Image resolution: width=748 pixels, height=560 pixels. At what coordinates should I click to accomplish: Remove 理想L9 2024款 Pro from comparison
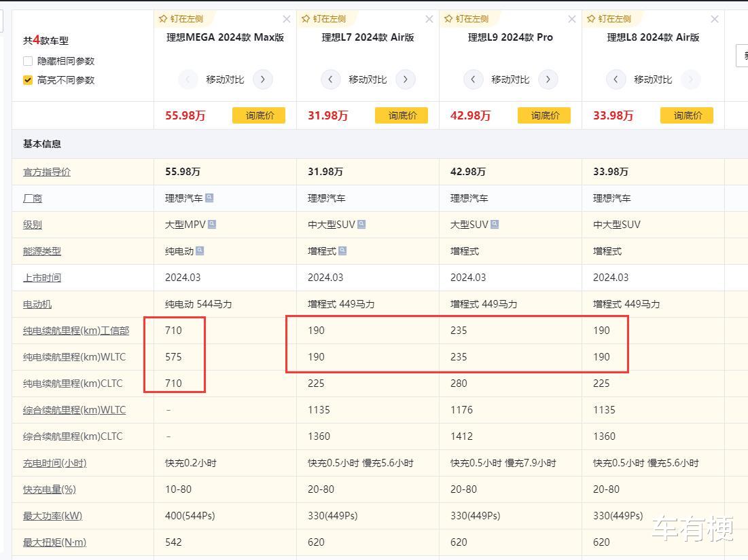click(x=572, y=19)
